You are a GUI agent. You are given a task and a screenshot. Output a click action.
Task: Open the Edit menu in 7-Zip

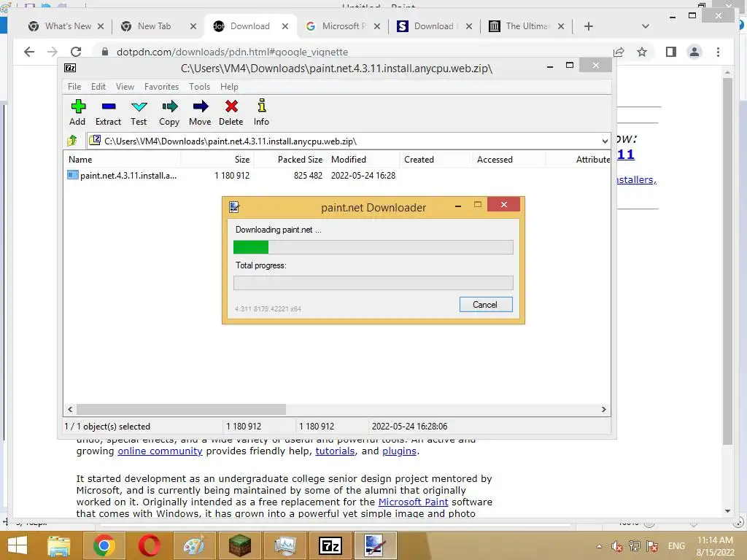pos(98,87)
